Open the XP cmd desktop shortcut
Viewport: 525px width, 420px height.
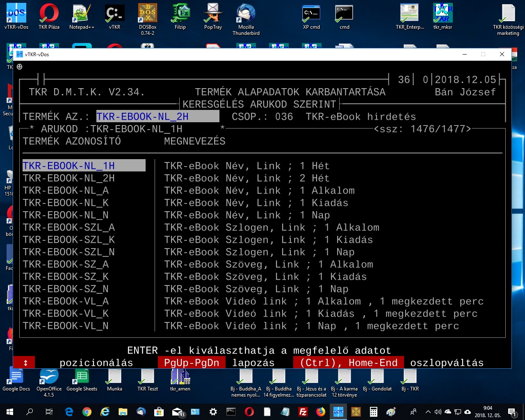(x=311, y=16)
